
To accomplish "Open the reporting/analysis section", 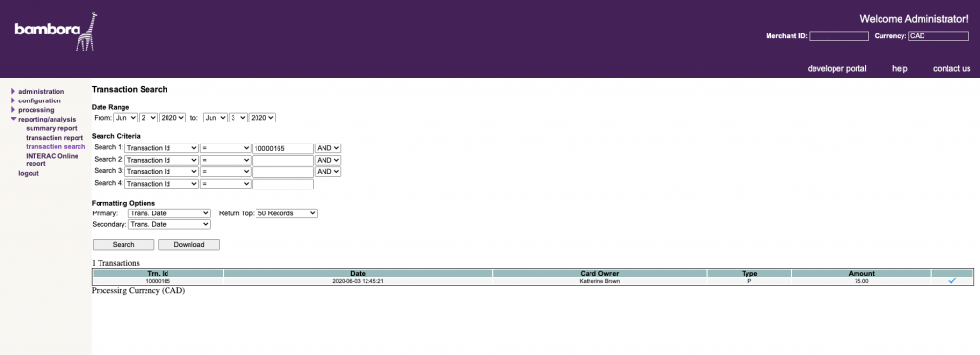I will (x=47, y=120).
